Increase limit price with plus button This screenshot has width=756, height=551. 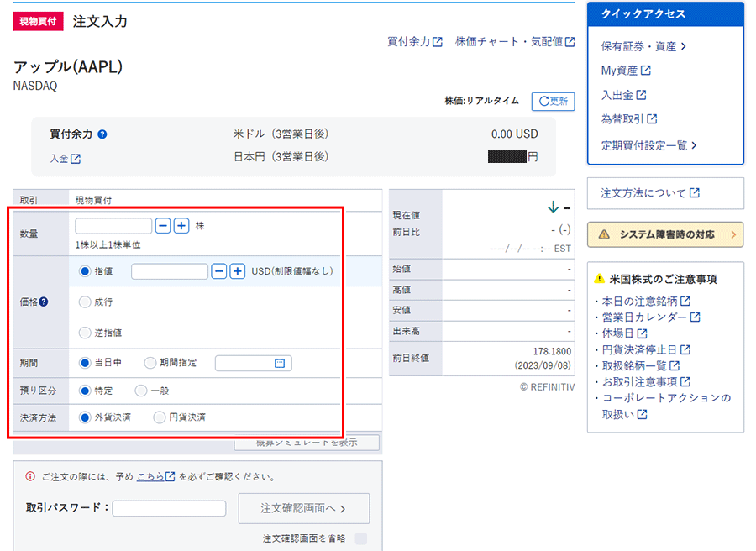[237, 271]
